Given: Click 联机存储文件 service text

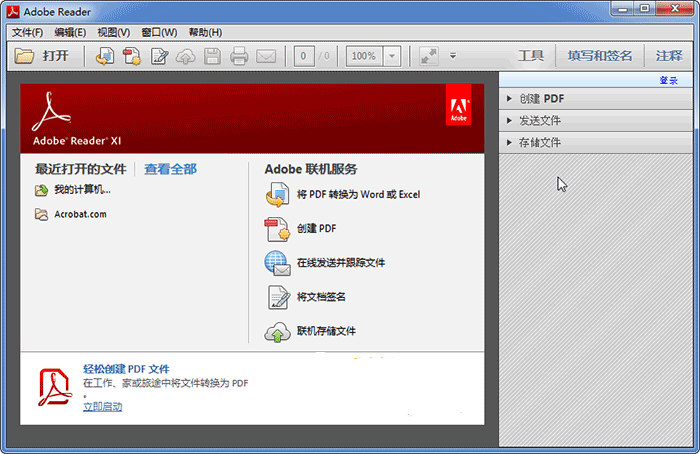Looking at the screenshot, I should pos(326,331).
